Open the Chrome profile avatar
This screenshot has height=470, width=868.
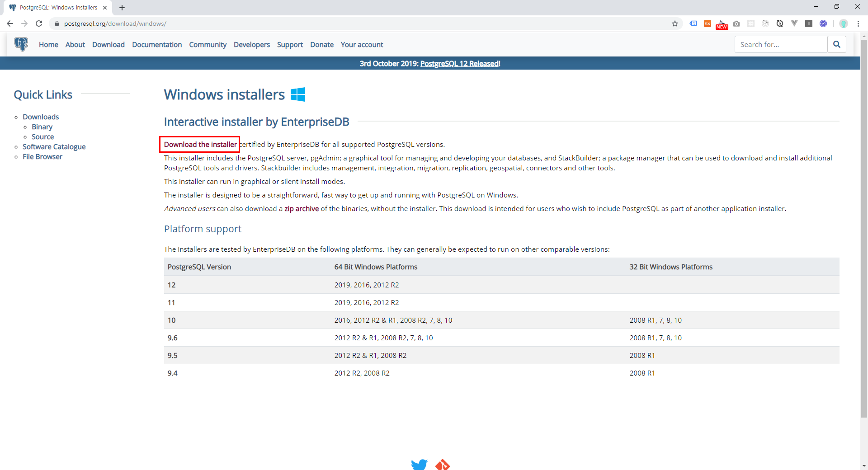(844, 23)
